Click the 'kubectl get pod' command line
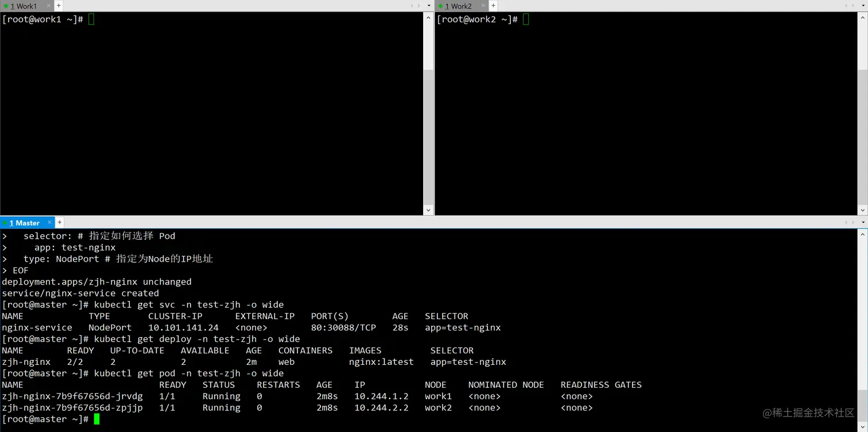Viewport: 868px width, 432px height. click(x=189, y=373)
